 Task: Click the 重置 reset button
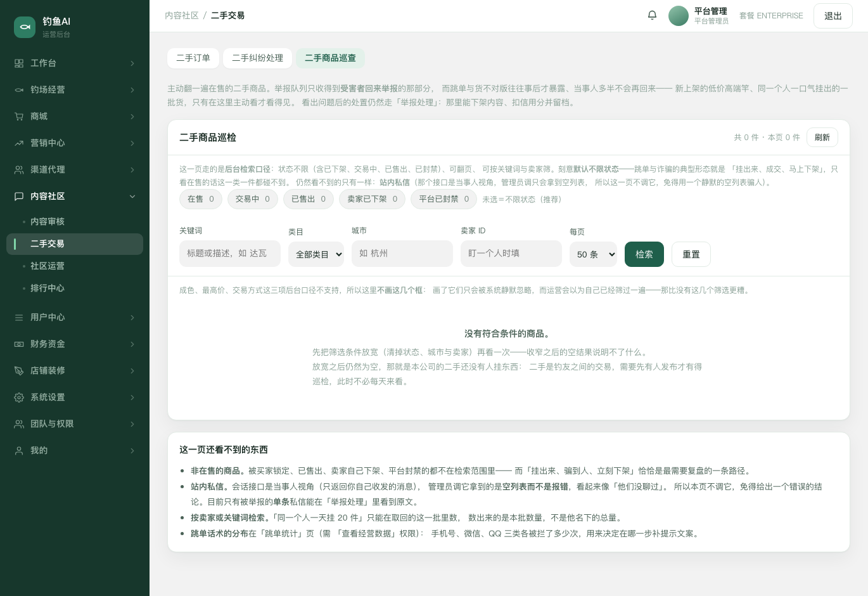pos(691,254)
